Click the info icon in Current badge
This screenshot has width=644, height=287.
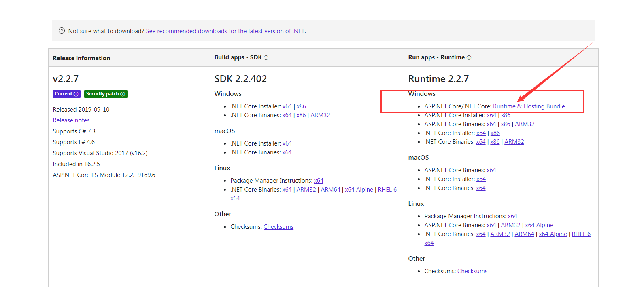pos(76,94)
